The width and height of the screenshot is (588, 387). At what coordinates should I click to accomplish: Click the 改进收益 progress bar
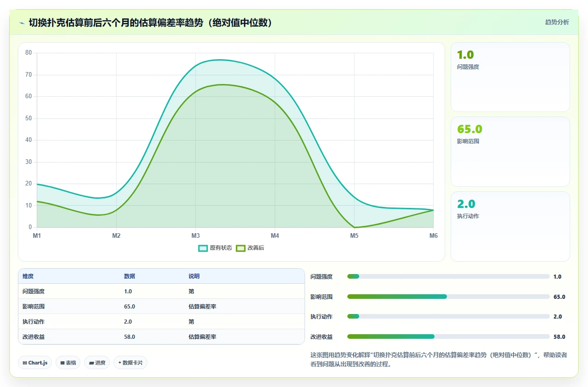coord(448,337)
